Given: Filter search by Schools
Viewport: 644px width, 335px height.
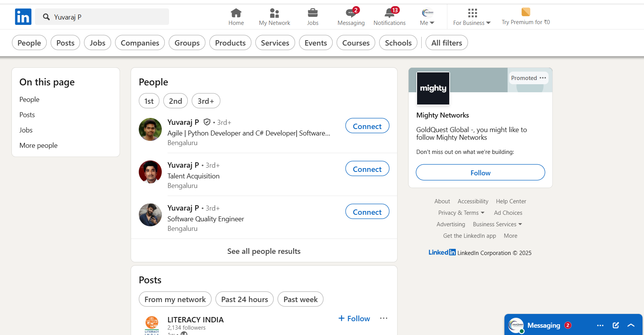Looking at the screenshot, I should click(398, 43).
